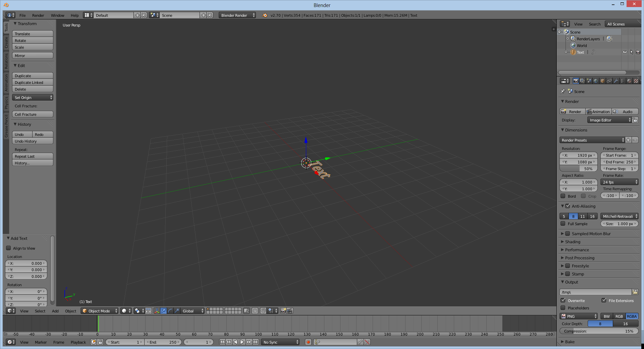Open the Modifiers properties tab with wrench icon
The width and height of the screenshot is (644, 349).
pyautogui.click(x=616, y=81)
